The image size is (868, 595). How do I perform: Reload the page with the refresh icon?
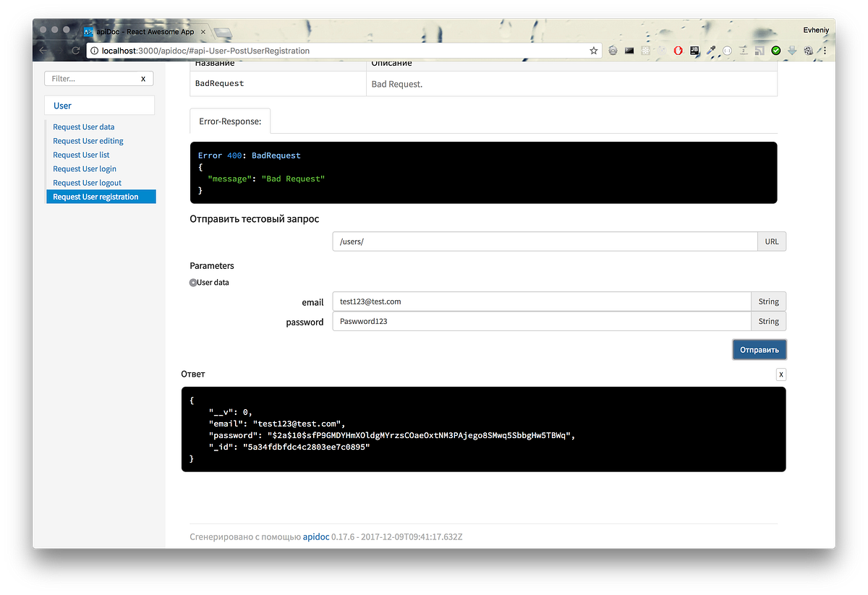point(75,51)
